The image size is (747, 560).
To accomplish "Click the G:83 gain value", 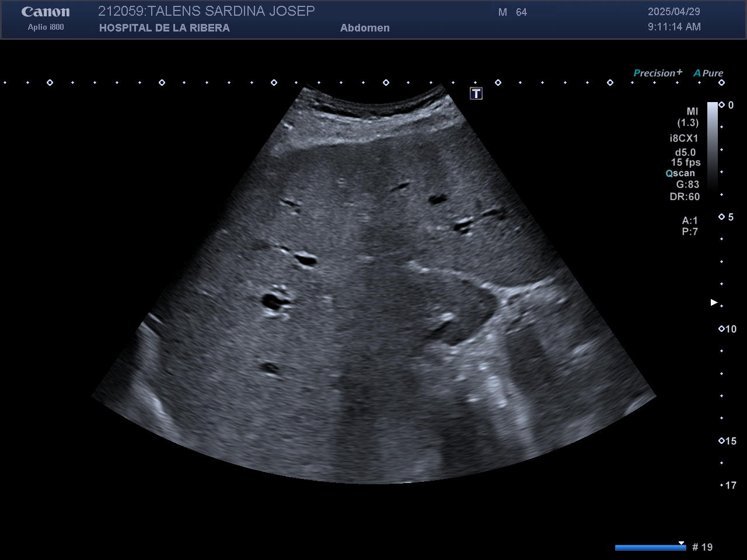I will coord(687,184).
